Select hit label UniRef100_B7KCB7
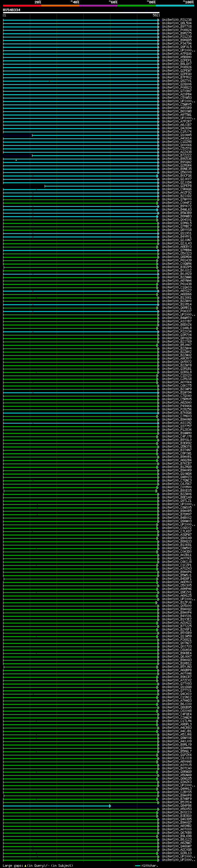This screenshot has width=197, height=868. tap(177, 464)
